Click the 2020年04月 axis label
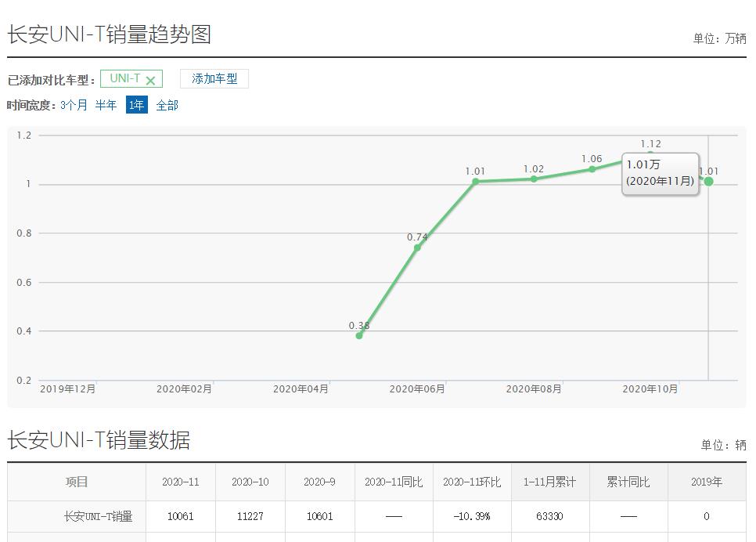Screen dimensions: 756x542 (301, 389)
